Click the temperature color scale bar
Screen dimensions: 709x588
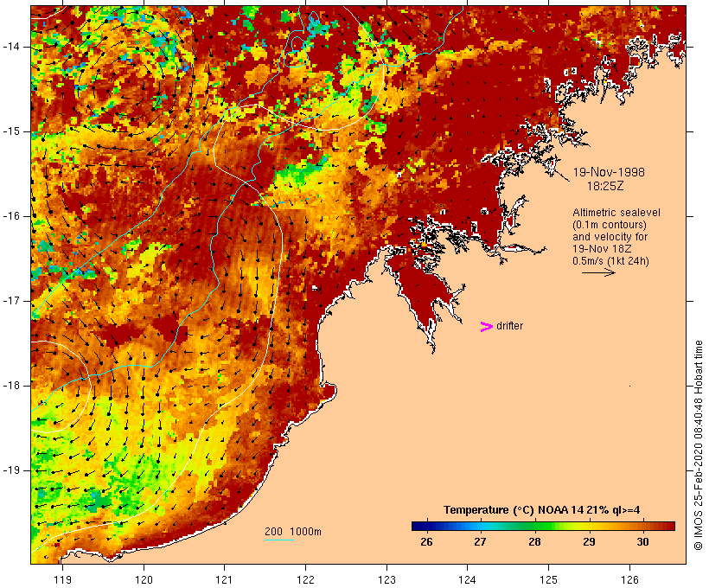click(x=543, y=526)
